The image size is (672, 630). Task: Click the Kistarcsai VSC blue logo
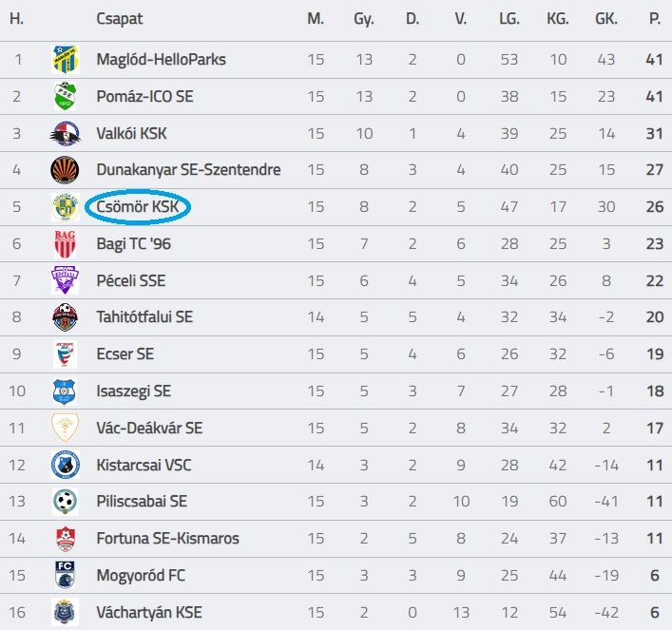(65, 465)
